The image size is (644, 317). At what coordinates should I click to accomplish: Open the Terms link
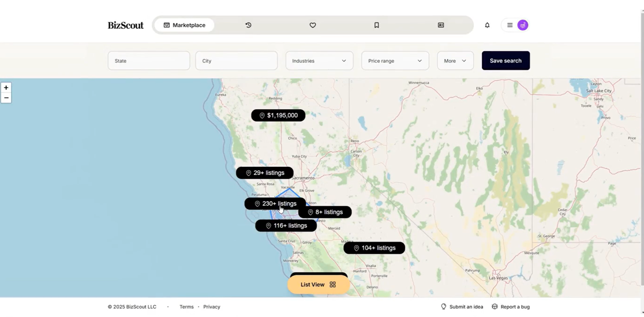186,307
